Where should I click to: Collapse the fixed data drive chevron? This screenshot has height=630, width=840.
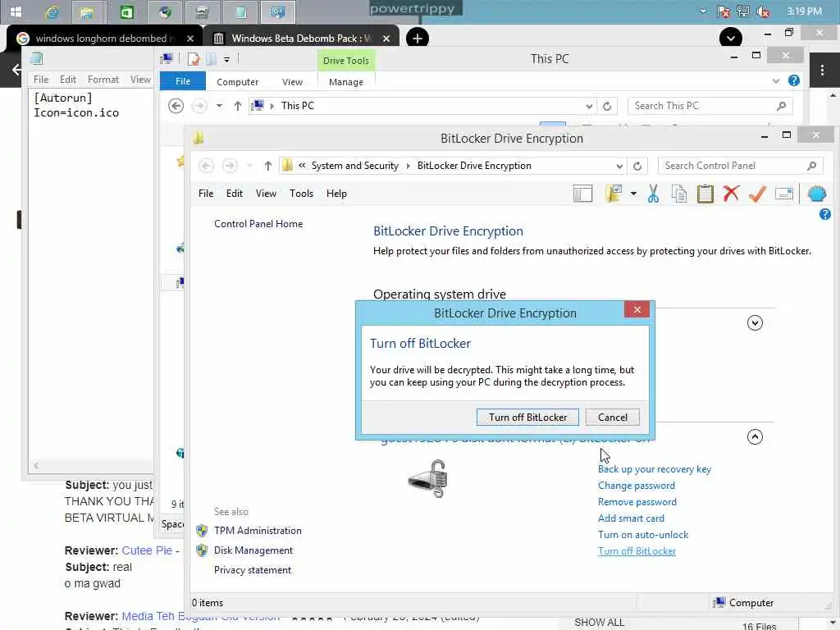[755, 436]
